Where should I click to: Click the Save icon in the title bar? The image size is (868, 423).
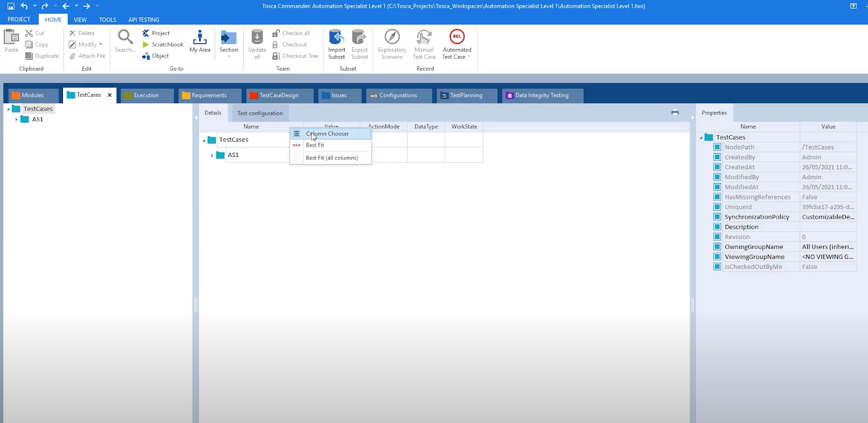(x=11, y=6)
